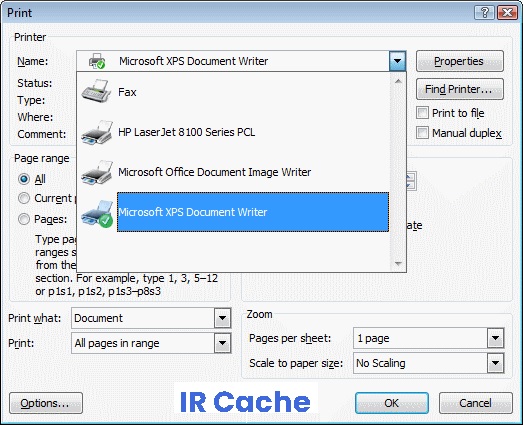
Task: Select the All page range option
Action: (24, 179)
